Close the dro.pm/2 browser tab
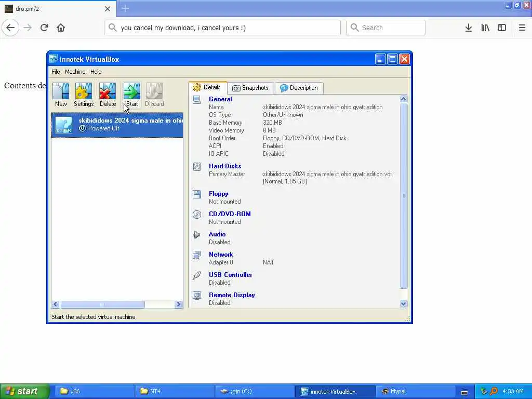 click(108, 9)
